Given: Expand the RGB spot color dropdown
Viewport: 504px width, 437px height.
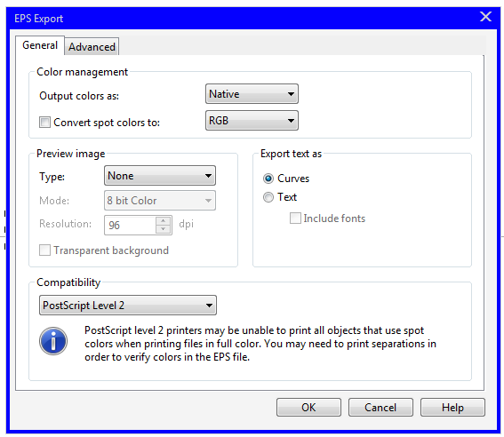Looking at the screenshot, I should [x=252, y=121].
